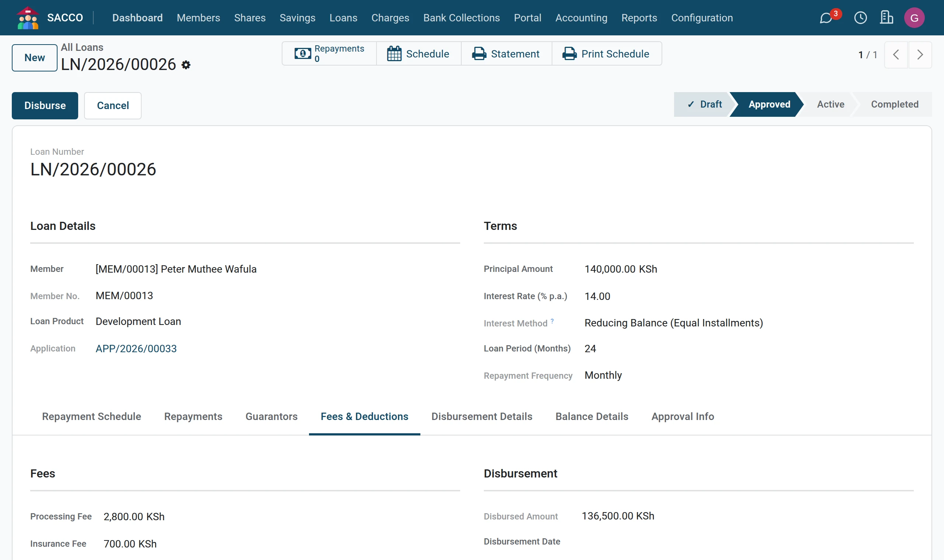Image resolution: width=944 pixels, height=560 pixels.
Task: Switch to Approval Info tab
Action: coord(682,416)
